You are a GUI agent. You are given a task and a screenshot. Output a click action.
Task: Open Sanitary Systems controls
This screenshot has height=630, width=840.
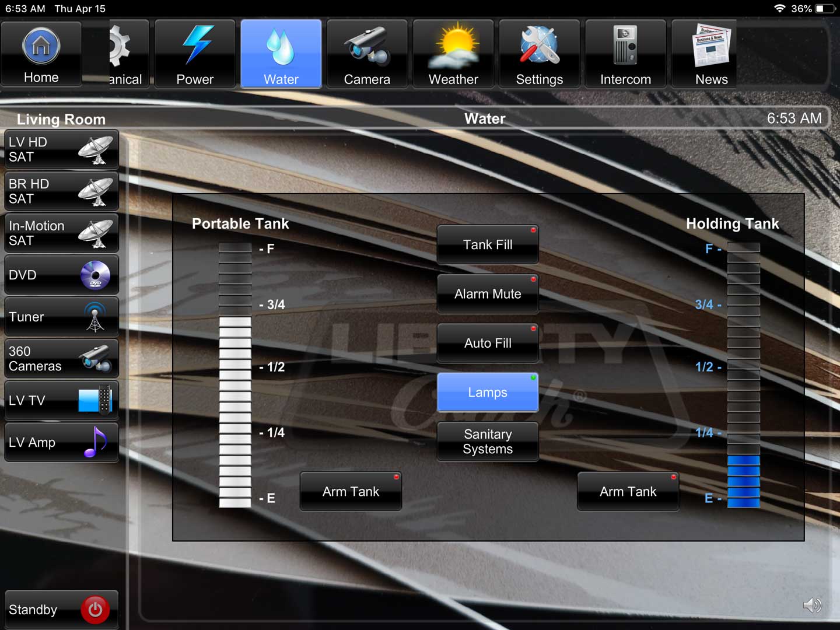(488, 442)
